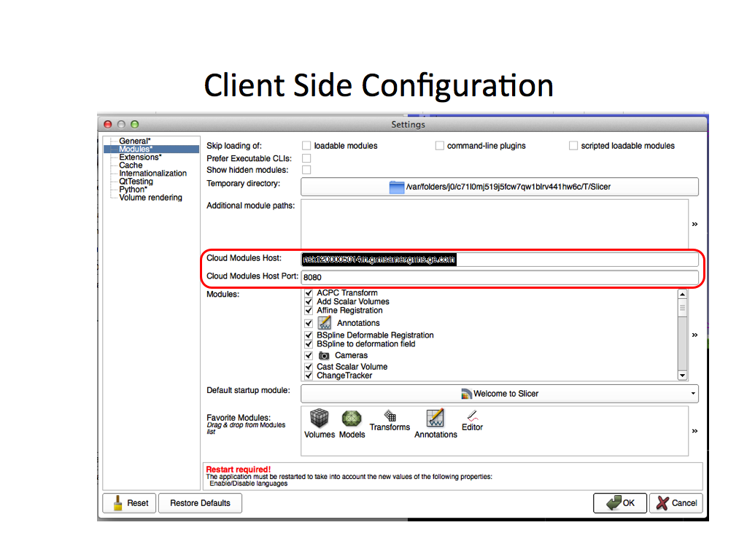Screen dimensions: 747x560
Task: Click the Annotations favorite module icon
Action: click(x=436, y=418)
